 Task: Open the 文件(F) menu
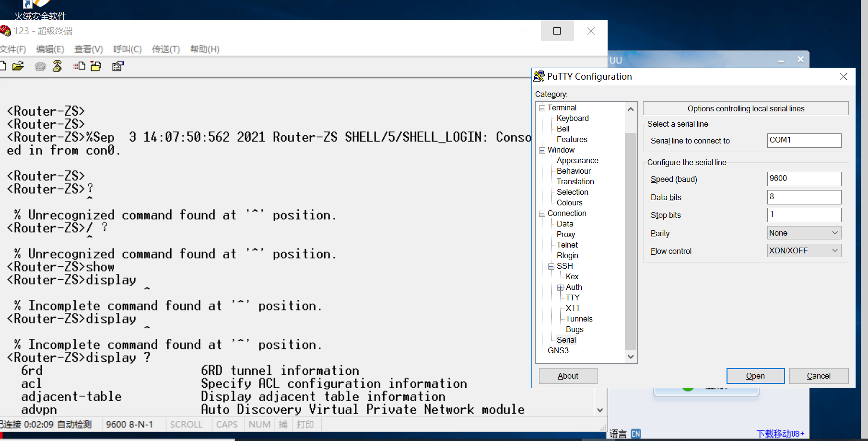tap(13, 49)
